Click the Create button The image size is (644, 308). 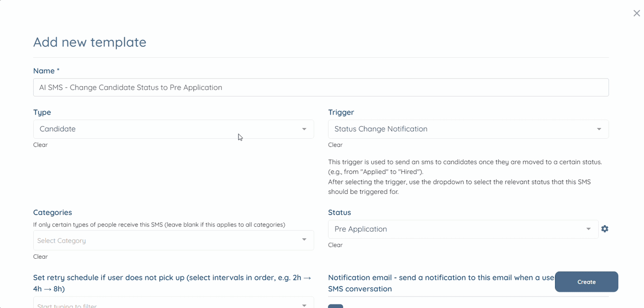point(587,282)
